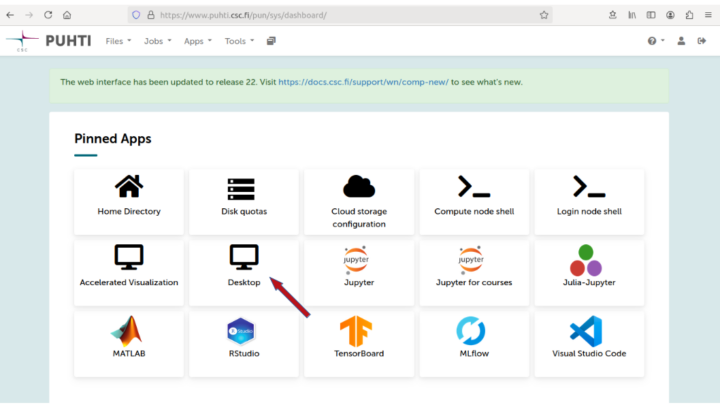Open the Tools menu
This screenshot has height=405, width=720.
239,41
